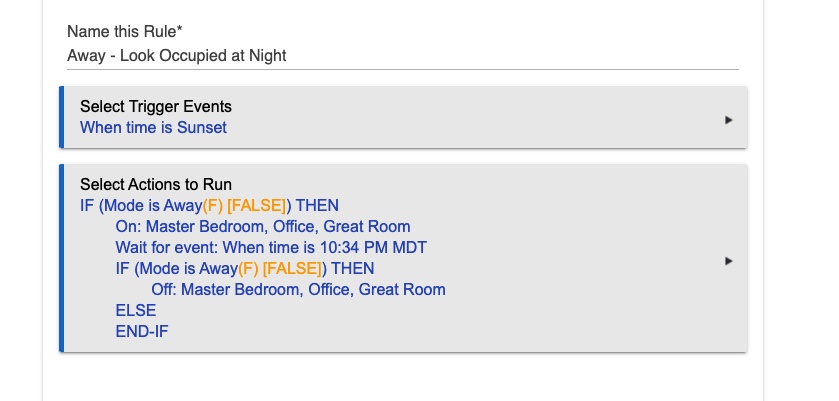Screen dimensions: 839x401
Task: Click the first THEN keyword
Action: click(x=317, y=206)
